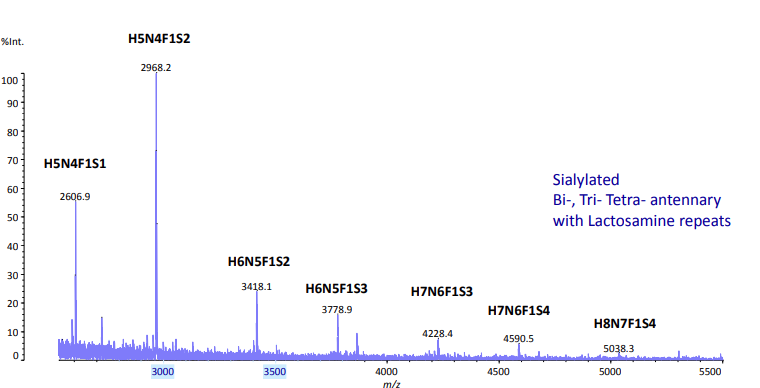Click the 4000 x-axis tick label

click(387, 372)
